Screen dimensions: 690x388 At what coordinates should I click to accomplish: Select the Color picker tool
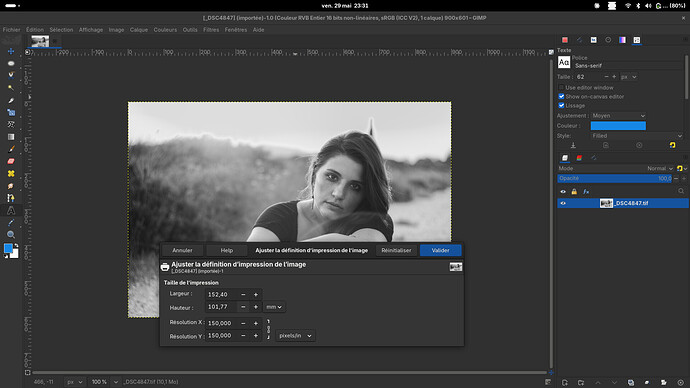(11, 223)
